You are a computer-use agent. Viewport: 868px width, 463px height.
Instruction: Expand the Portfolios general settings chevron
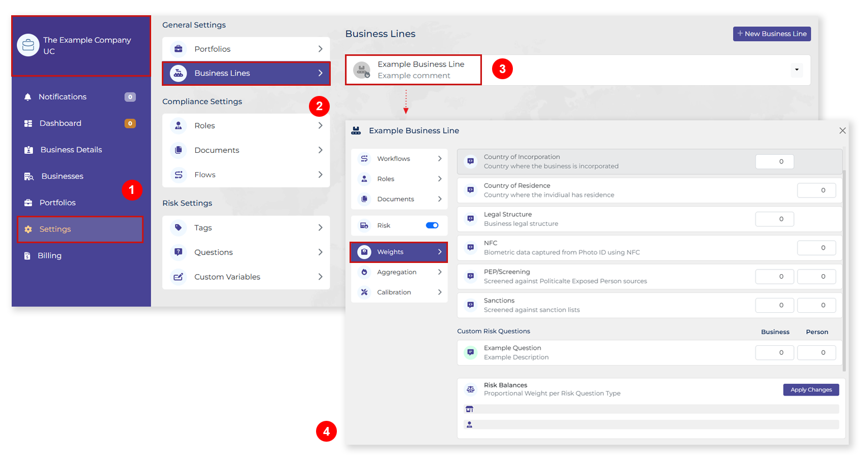click(320, 49)
